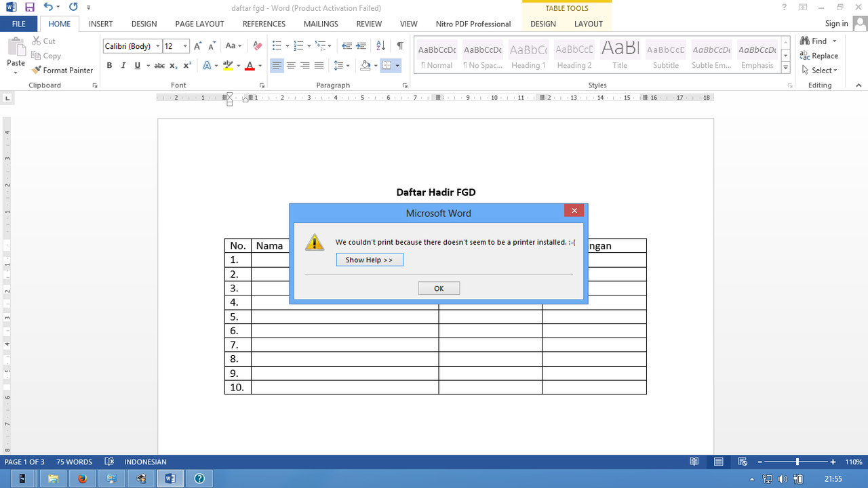Increase paragraph indent
The image size is (868, 488).
coord(361,46)
